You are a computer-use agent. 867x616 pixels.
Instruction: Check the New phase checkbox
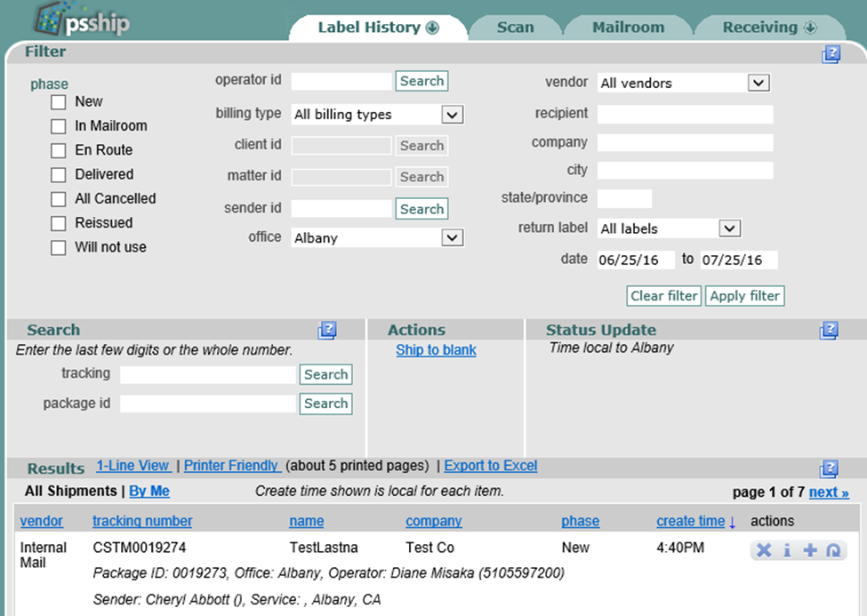[58, 102]
